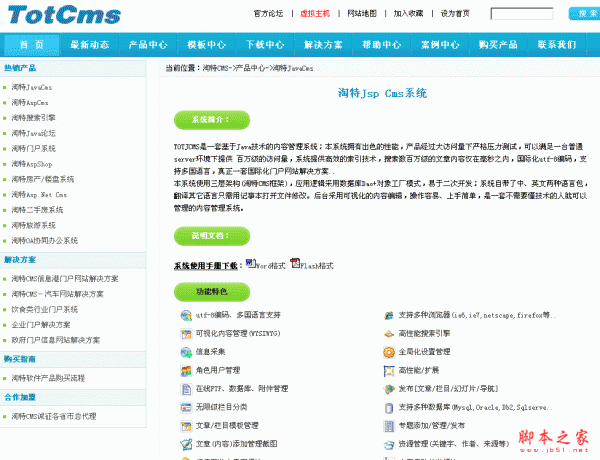Click the utf-8编码 多国语言支持 feature icon

(186, 315)
